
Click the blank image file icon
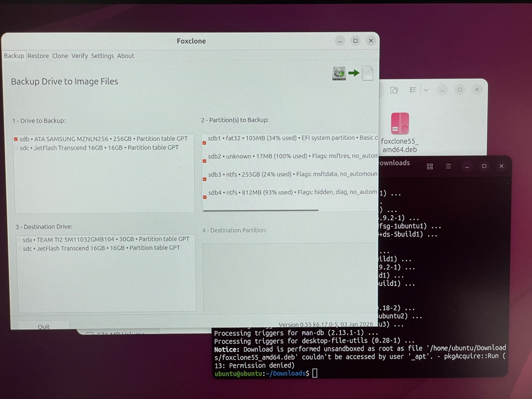367,73
